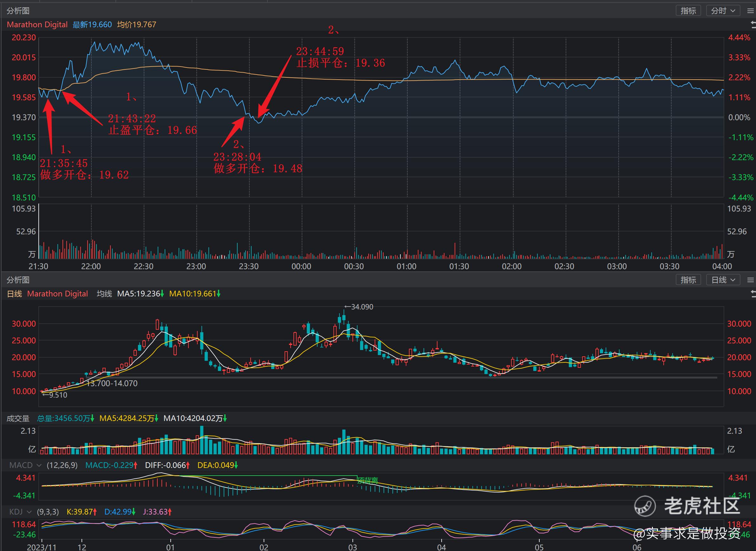
Task: Expand the 分时 timeframe dropdown
Action: click(723, 11)
